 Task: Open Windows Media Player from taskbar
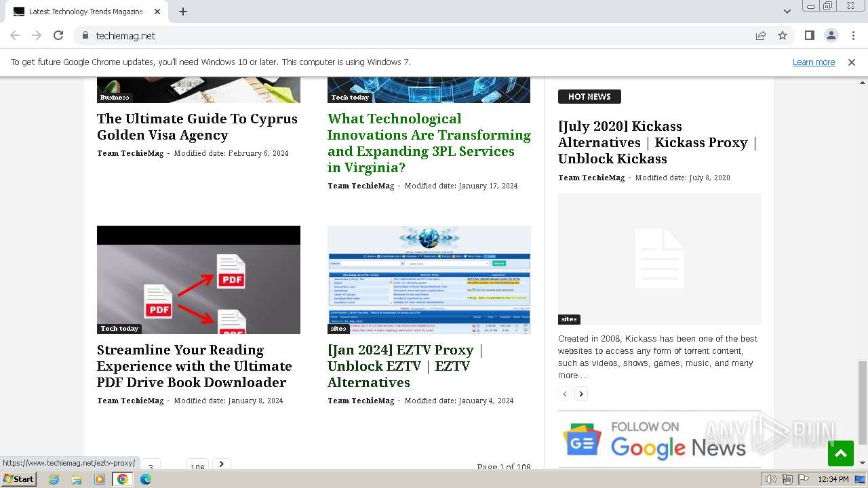tap(100, 479)
